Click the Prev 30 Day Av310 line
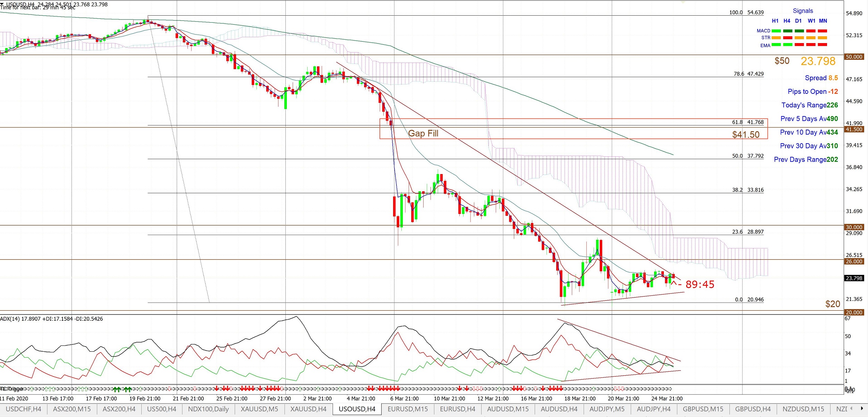 809,146
